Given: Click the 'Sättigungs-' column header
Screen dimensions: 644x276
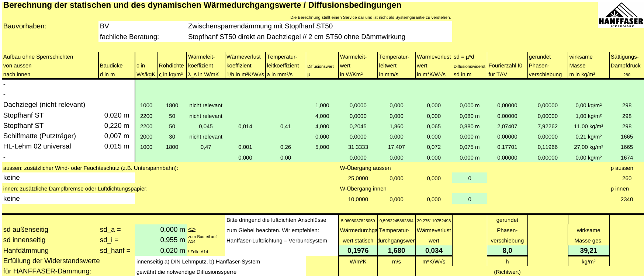Looking at the screenshot, I should click(x=624, y=57).
